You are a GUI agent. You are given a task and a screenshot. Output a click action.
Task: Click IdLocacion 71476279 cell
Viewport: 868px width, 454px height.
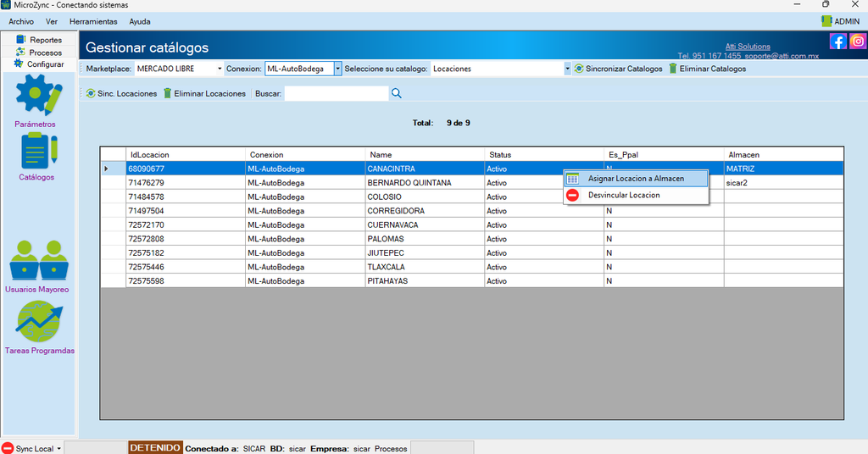(x=186, y=182)
